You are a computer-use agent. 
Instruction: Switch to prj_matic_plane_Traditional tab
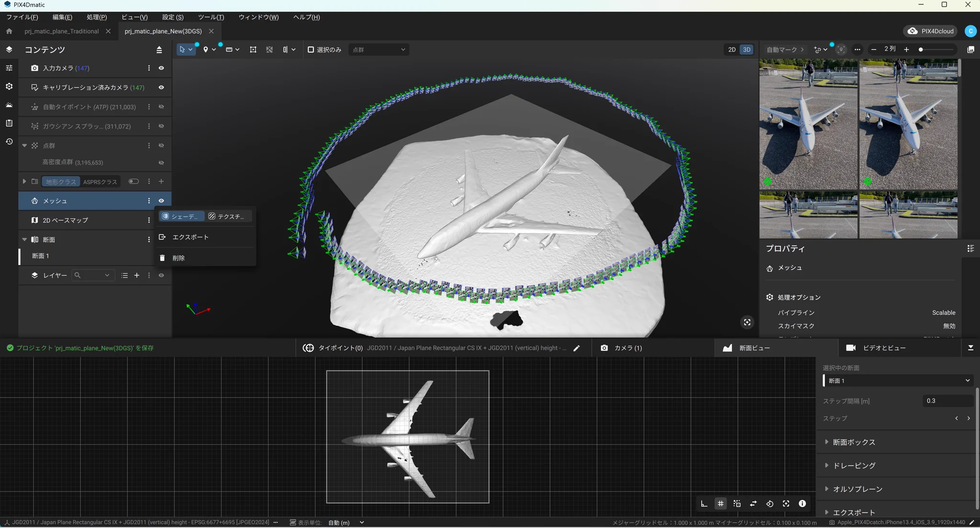pos(62,31)
